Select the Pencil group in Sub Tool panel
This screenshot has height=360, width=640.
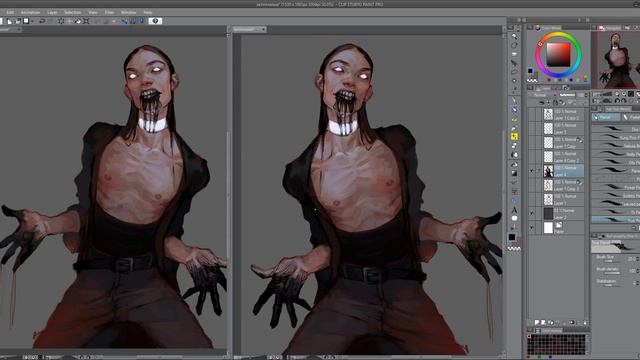coord(605,118)
